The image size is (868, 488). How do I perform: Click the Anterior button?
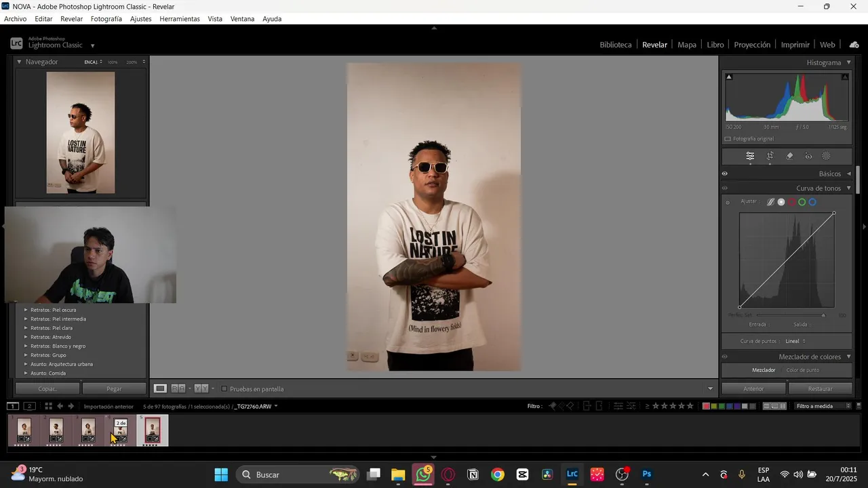pos(753,388)
